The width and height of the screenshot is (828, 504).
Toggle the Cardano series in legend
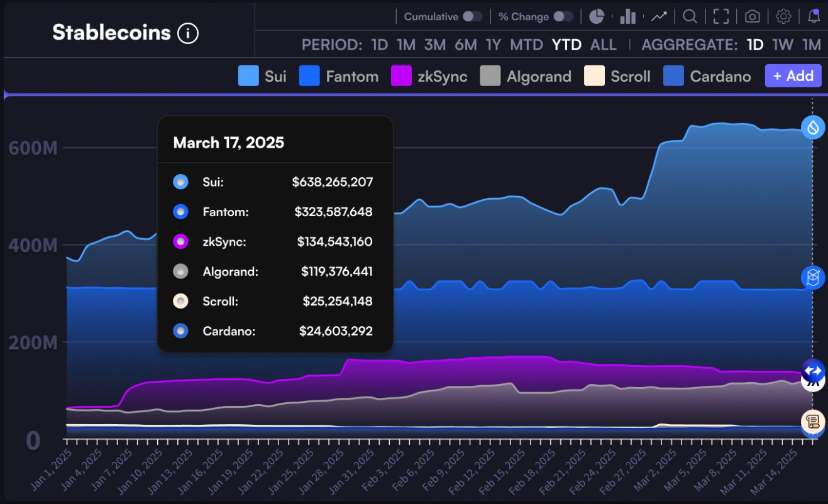(707, 77)
